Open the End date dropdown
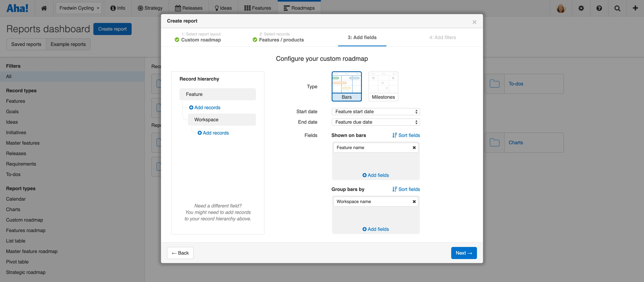This screenshot has height=282, width=644. 376,122
